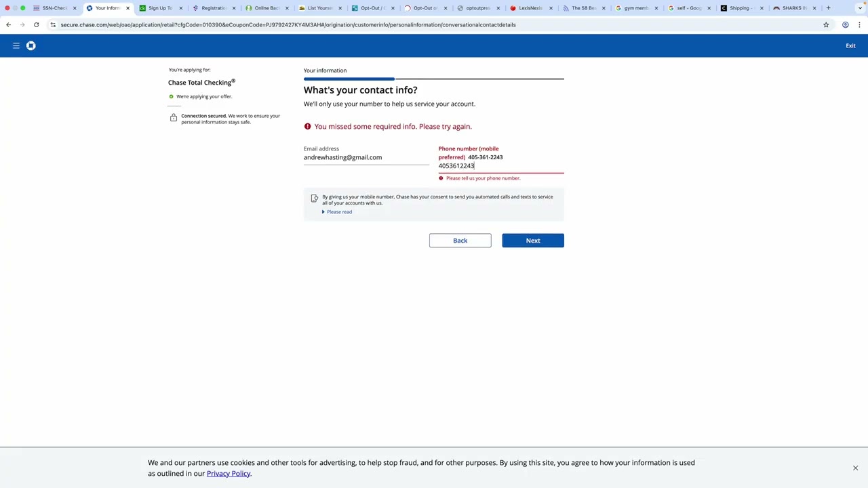The width and height of the screenshot is (868, 488).
Task: Reload the page
Action: click(x=37, y=24)
